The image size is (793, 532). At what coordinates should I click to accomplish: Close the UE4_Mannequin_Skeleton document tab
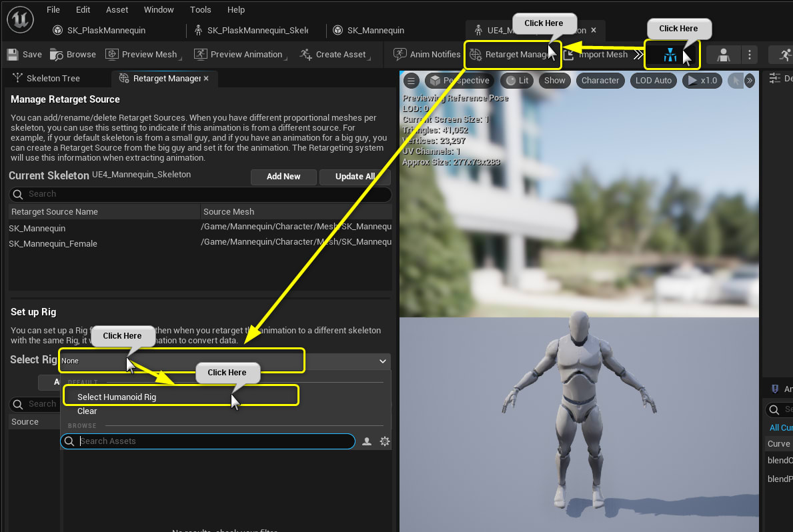pyautogui.click(x=594, y=31)
